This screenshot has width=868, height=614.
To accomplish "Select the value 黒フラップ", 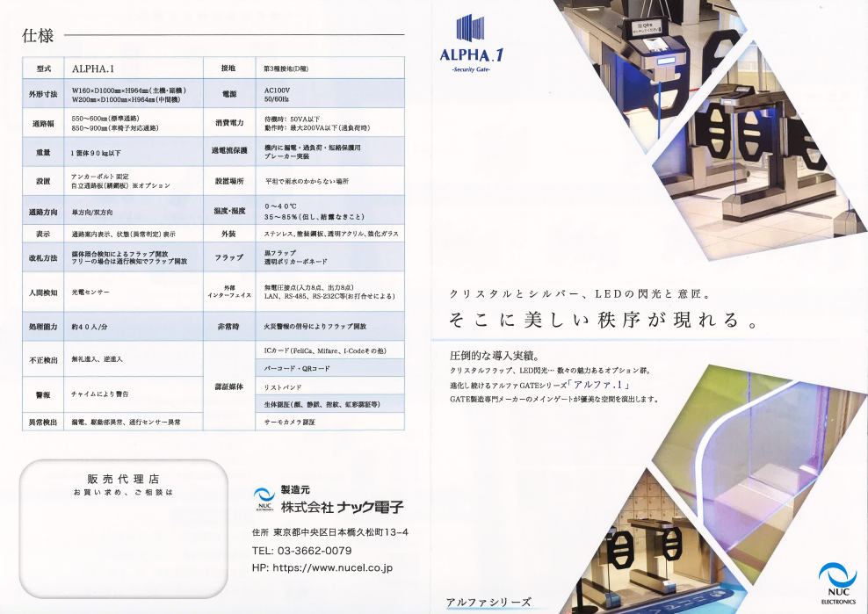I will click(x=280, y=252).
